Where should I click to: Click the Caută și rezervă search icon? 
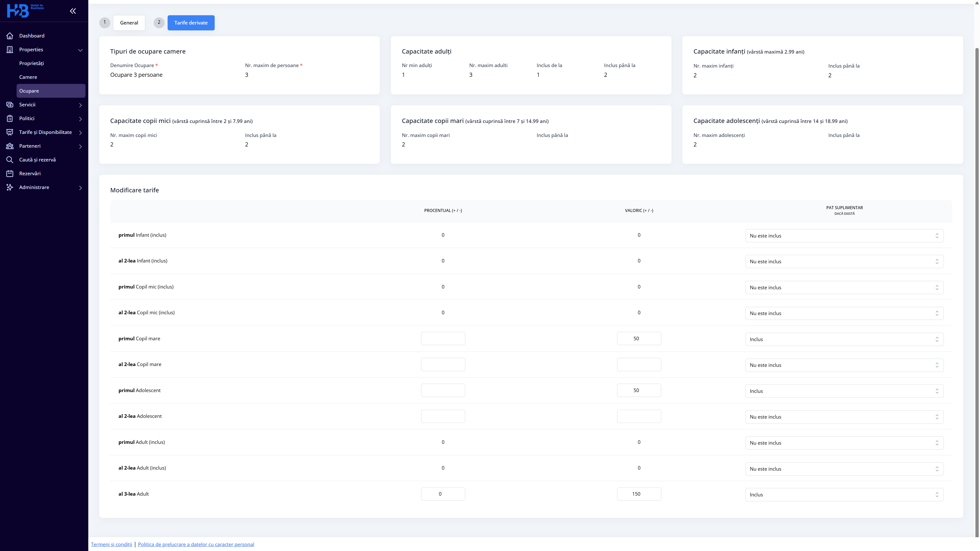[10, 160]
